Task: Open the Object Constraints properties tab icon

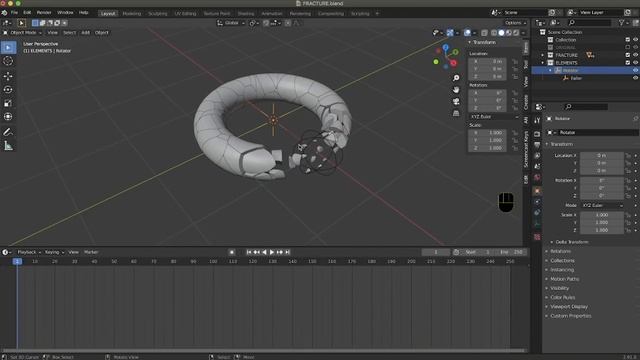Action: 537,212
